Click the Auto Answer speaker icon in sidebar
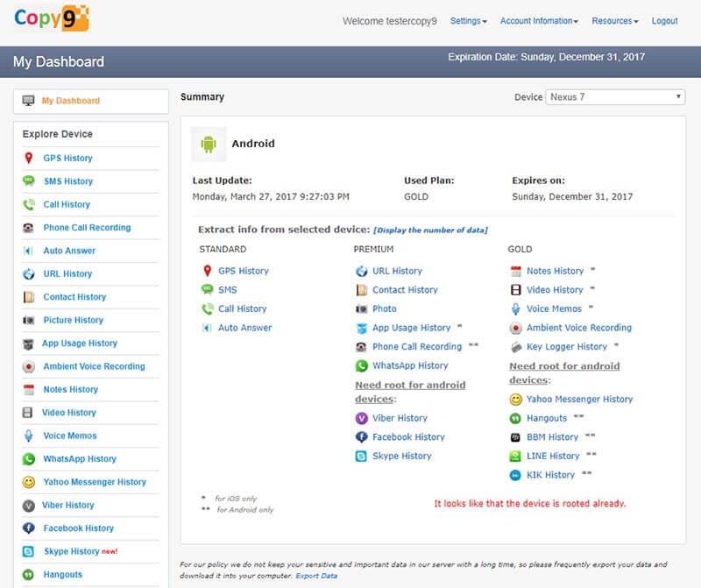The width and height of the screenshot is (701, 588). [28, 251]
